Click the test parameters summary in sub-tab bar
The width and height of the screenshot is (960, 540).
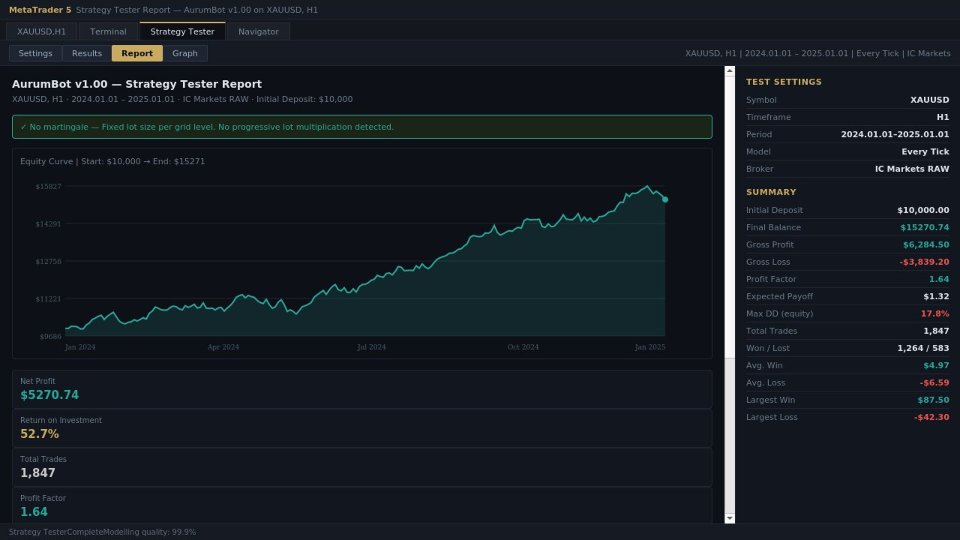[x=818, y=53]
